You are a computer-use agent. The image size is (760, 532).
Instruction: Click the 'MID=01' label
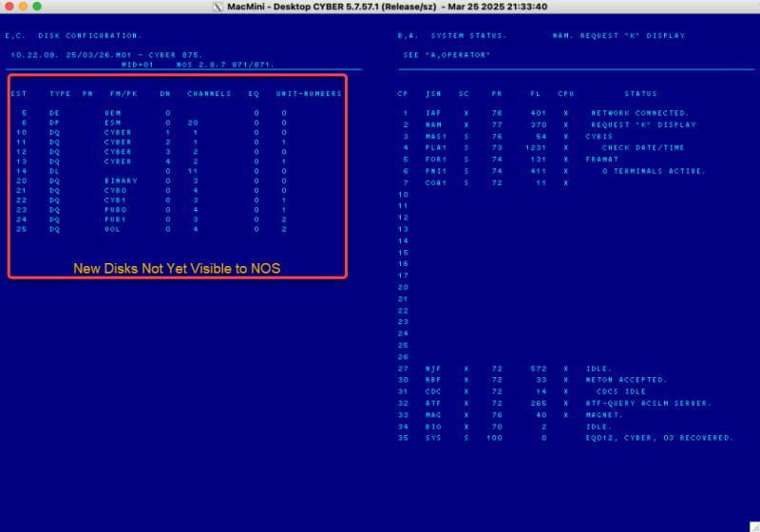point(137,65)
